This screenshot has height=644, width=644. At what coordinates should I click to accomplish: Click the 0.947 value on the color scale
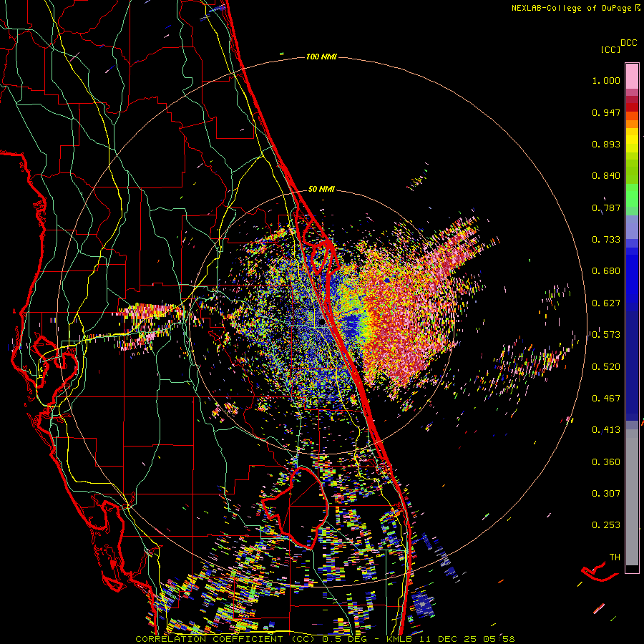point(606,112)
